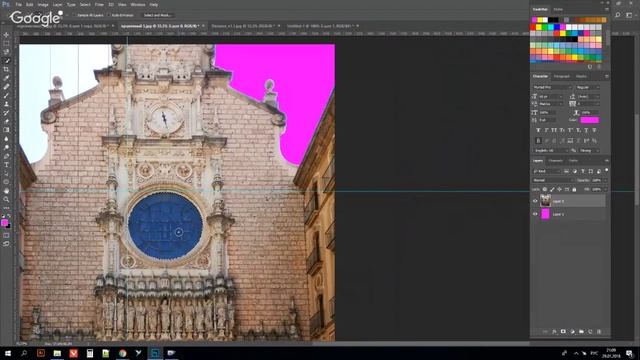Select the Horizontal Type tool
This screenshot has width=640, height=360.
pos(7,165)
